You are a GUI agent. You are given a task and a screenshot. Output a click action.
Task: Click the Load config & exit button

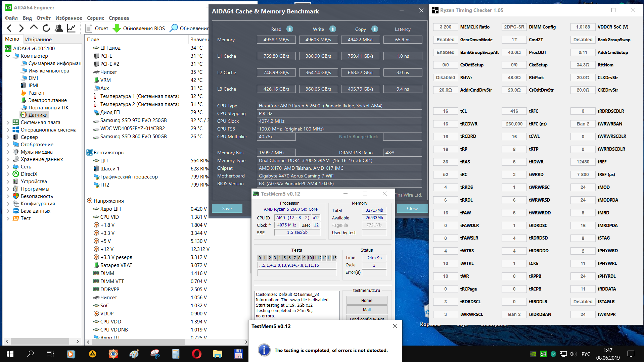[367, 317]
